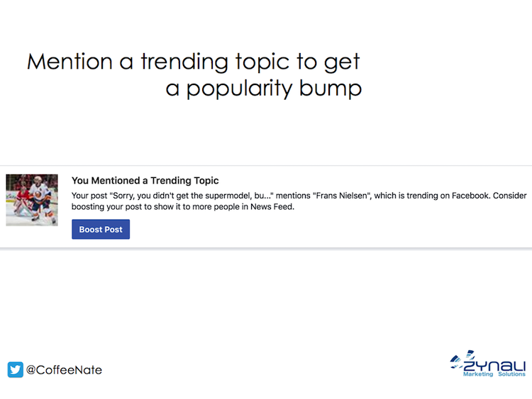Click the Zynali logo wordmark
Screen dimensions: 532x399
click(494, 366)
